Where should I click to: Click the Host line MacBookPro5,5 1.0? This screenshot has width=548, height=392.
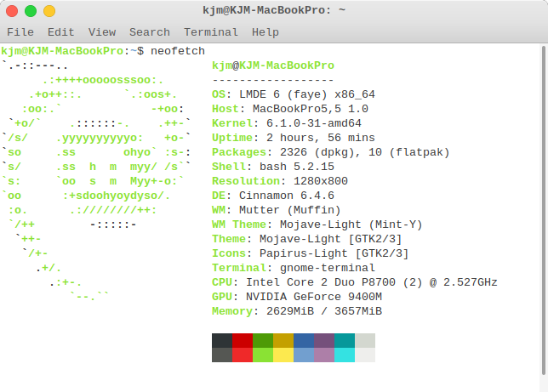click(x=290, y=109)
